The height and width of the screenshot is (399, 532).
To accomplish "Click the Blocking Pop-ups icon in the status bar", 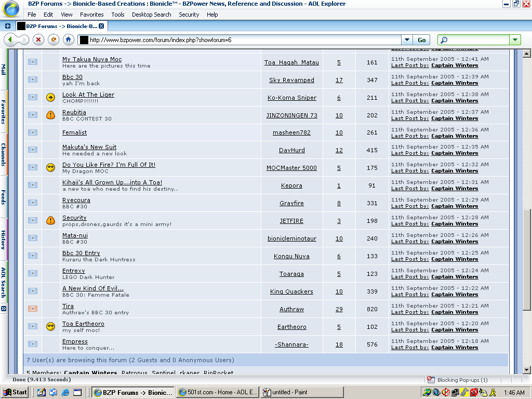I will click(430, 380).
